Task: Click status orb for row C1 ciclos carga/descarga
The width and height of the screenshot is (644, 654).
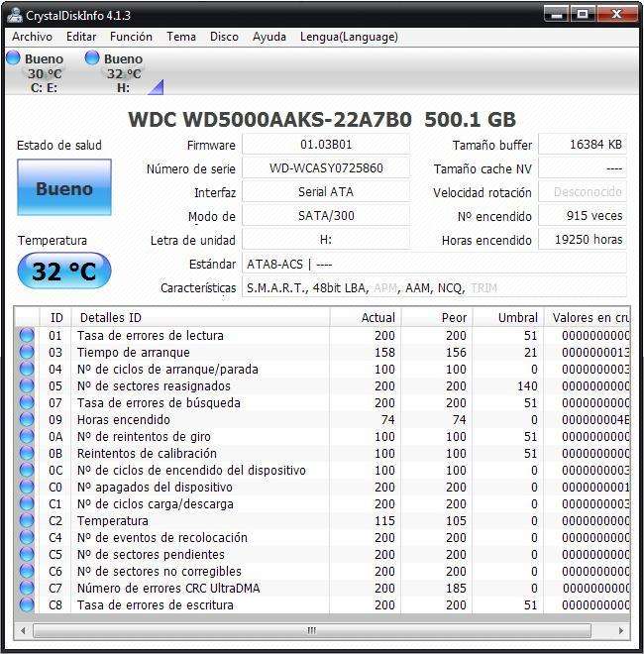Action: point(27,503)
